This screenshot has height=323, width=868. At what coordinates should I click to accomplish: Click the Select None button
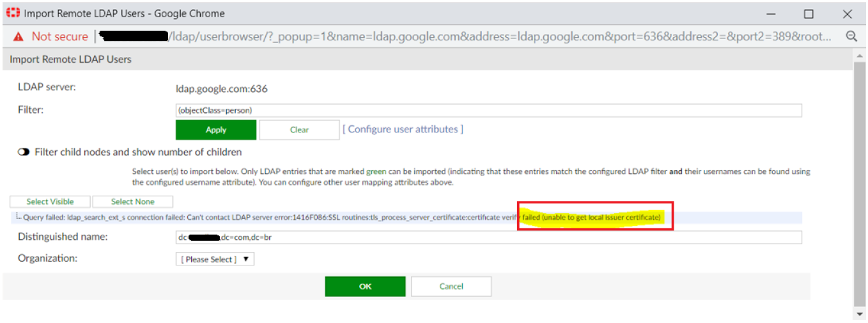point(133,201)
